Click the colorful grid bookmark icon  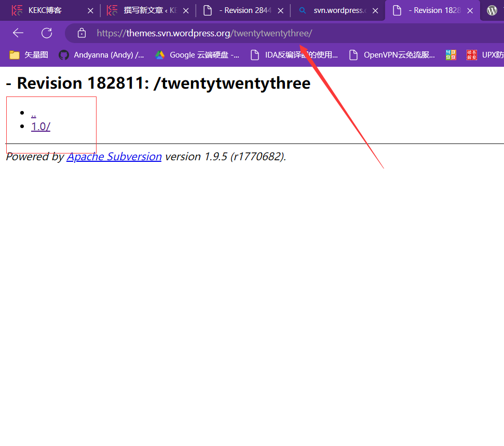(451, 55)
